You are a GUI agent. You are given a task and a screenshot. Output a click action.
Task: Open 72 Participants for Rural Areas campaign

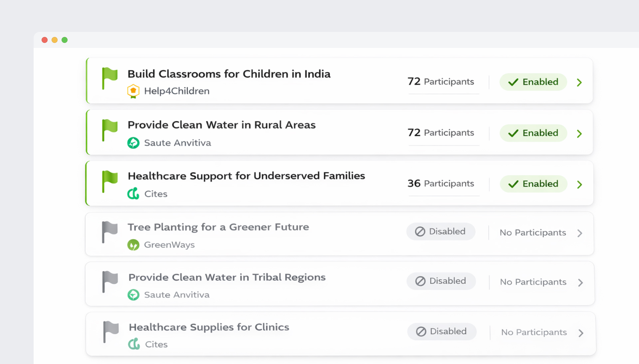click(x=441, y=133)
